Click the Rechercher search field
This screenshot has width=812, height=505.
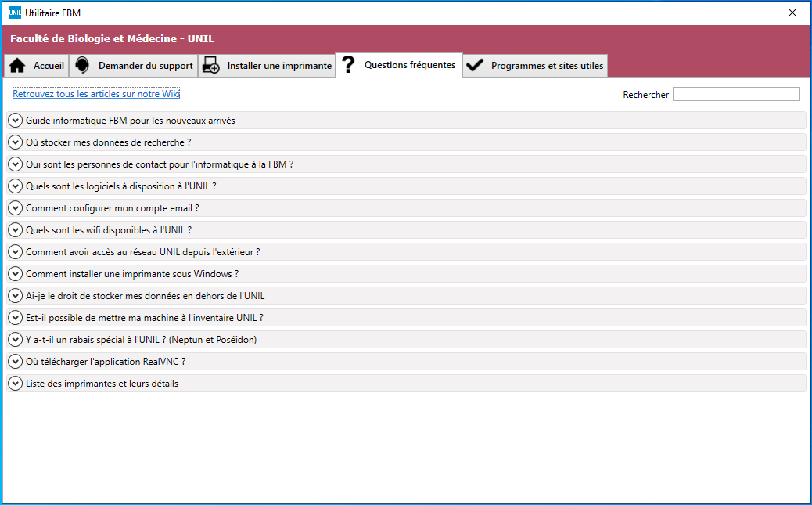click(x=735, y=94)
